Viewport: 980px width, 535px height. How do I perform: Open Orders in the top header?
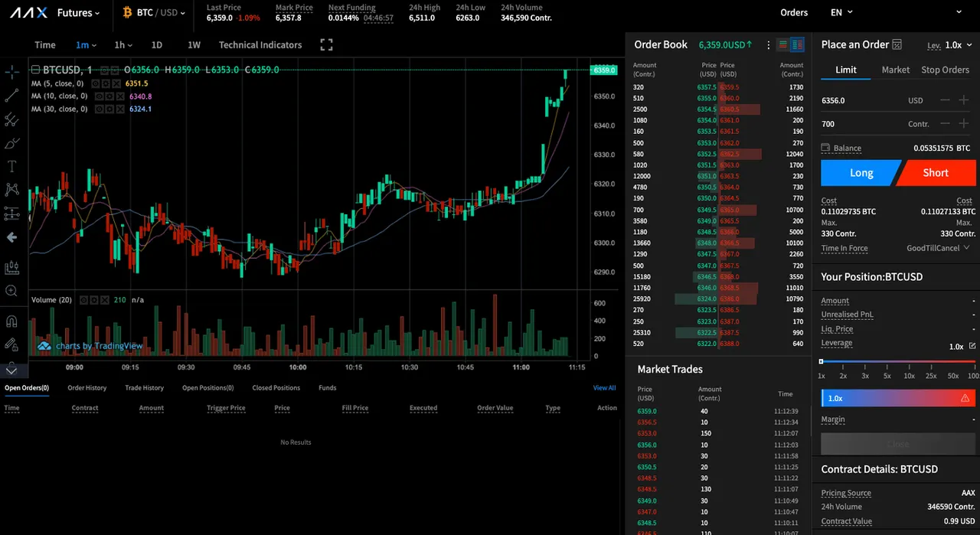(794, 13)
